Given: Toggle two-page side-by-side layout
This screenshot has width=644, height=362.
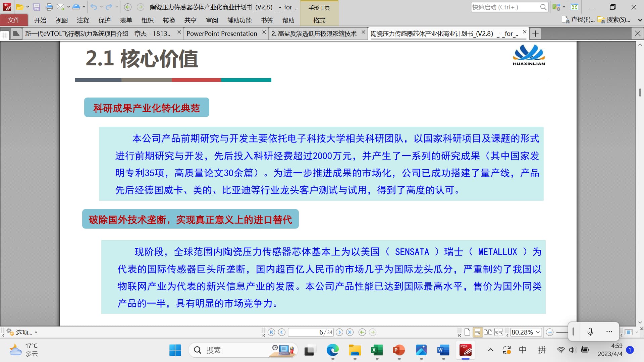Looking at the screenshot, I should [x=488, y=332].
